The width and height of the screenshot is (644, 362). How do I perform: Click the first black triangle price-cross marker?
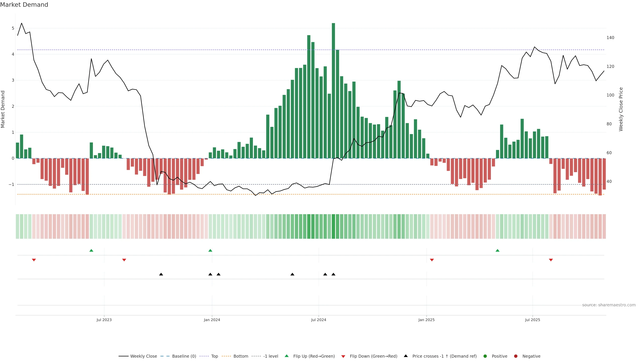pos(161,274)
